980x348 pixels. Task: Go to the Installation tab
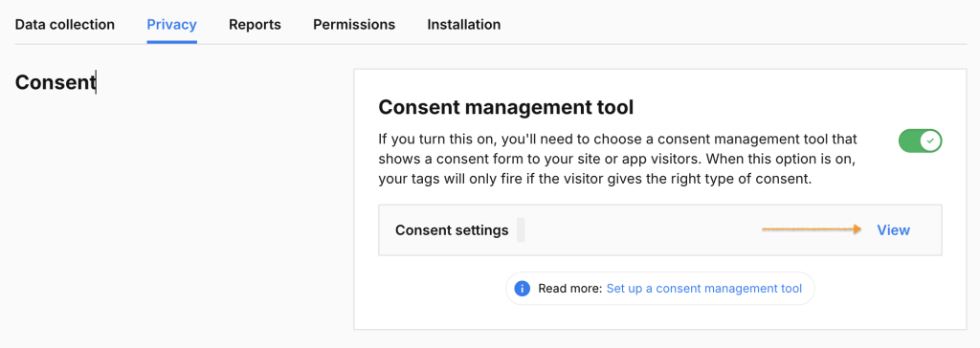[x=464, y=24]
